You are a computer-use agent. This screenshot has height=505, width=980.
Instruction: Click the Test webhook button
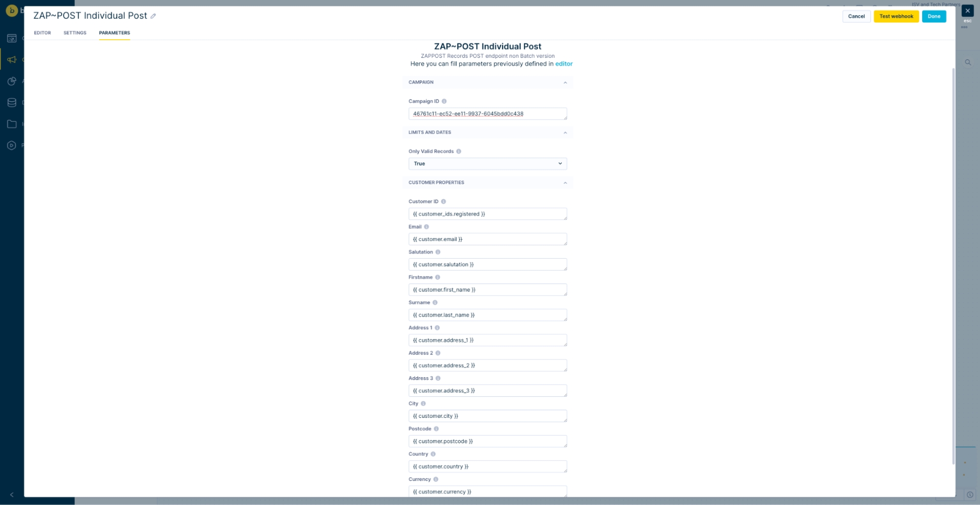coord(896,16)
